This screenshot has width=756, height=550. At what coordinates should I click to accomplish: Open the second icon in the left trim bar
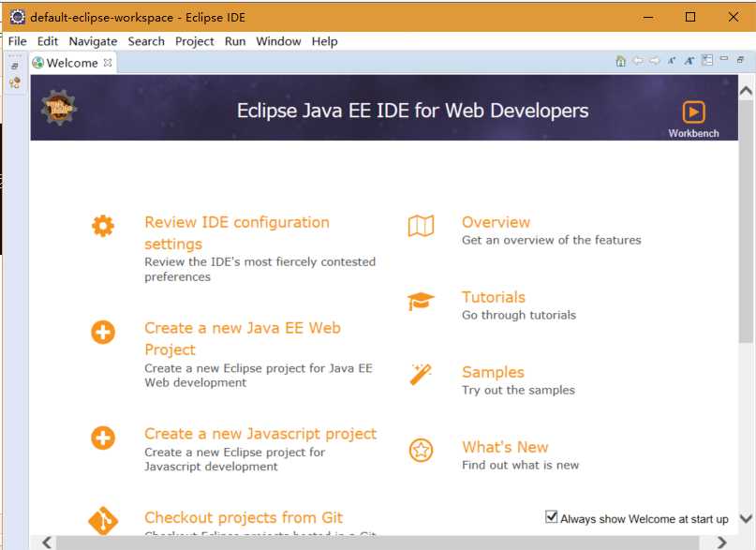[15, 82]
